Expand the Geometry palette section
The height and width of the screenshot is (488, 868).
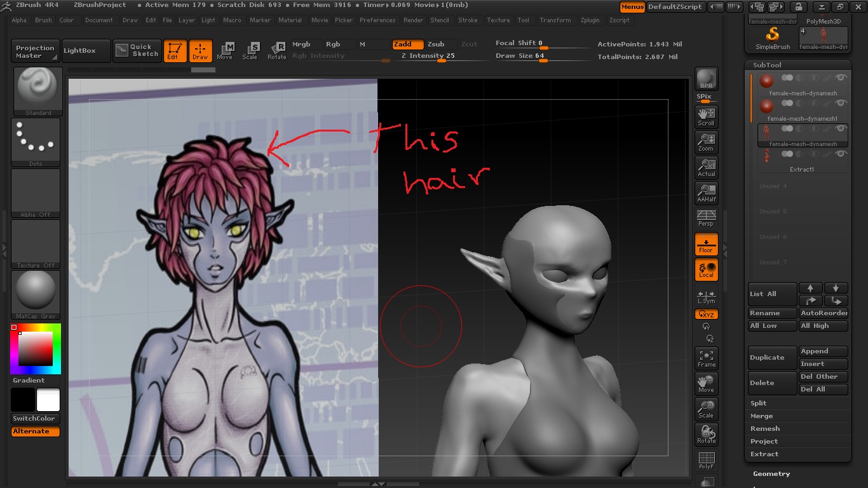(x=771, y=473)
